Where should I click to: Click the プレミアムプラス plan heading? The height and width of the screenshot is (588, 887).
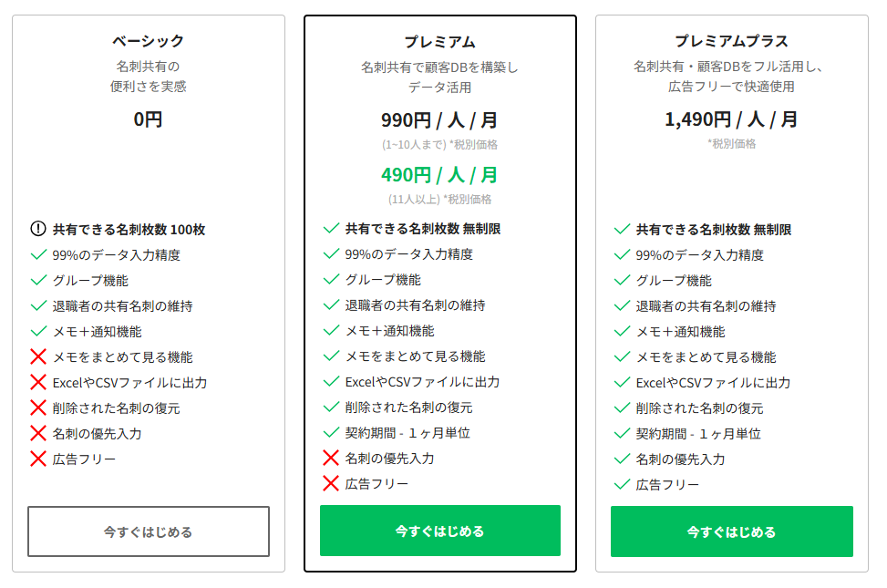(x=731, y=41)
